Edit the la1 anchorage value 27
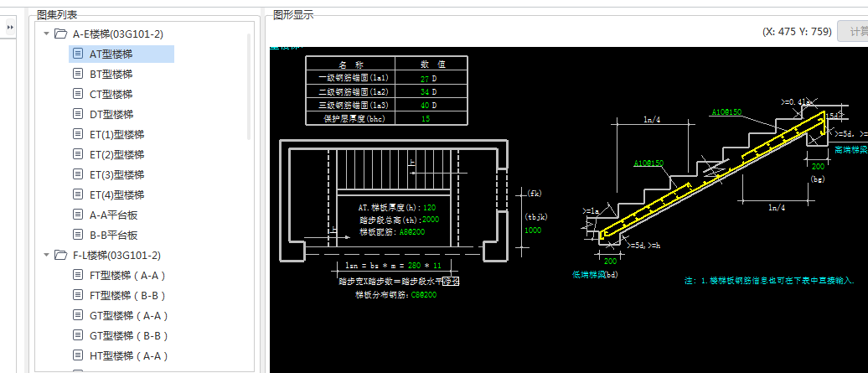Screen dimensions: 868x373 (x=425, y=79)
